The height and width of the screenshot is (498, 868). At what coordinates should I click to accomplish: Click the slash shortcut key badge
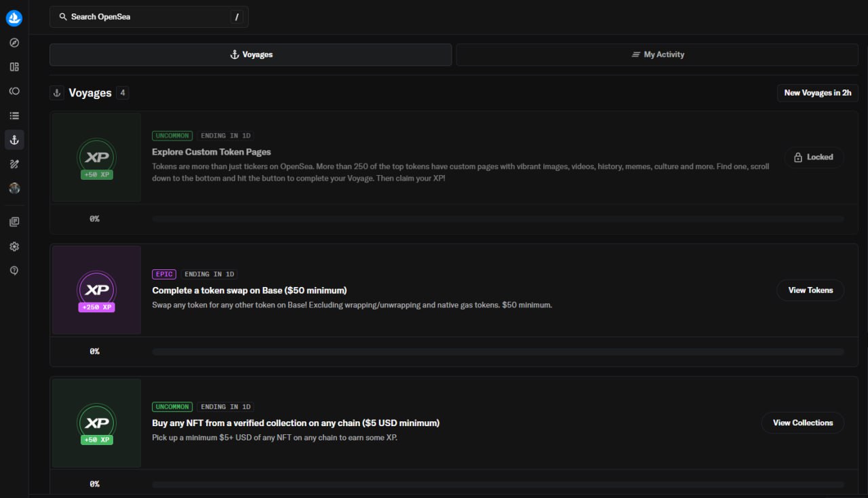pos(237,17)
